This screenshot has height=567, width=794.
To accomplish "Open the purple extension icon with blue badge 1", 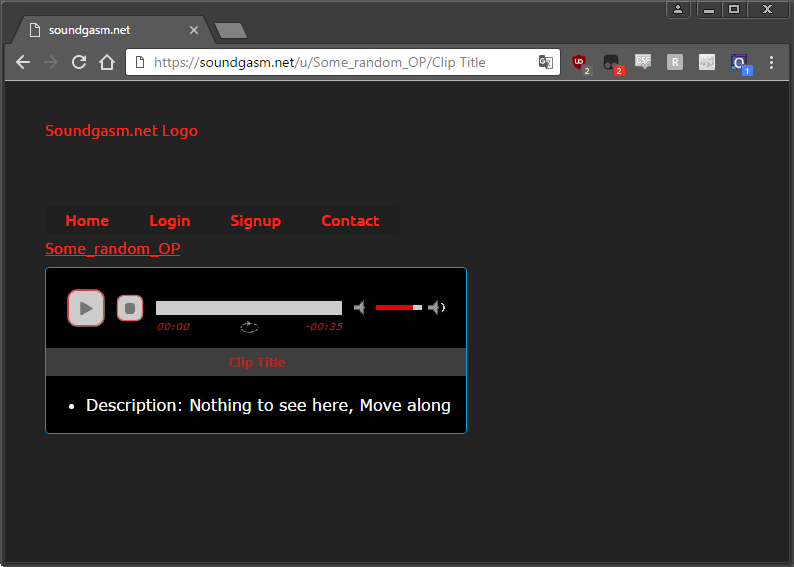I will pyautogui.click(x=741, y=64).
